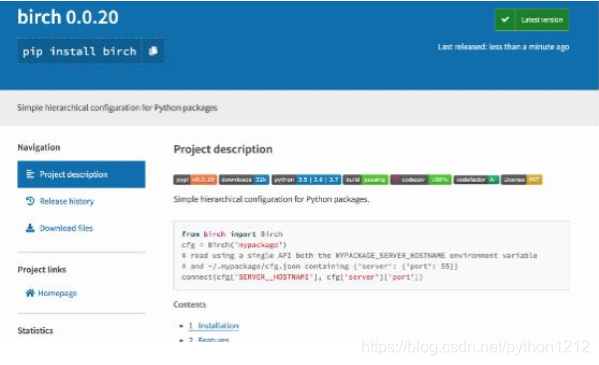The height and width of the screenshot is (365, 599).
Task: Click the Project links sidebar heading
Action: click(x=42, y=269)
